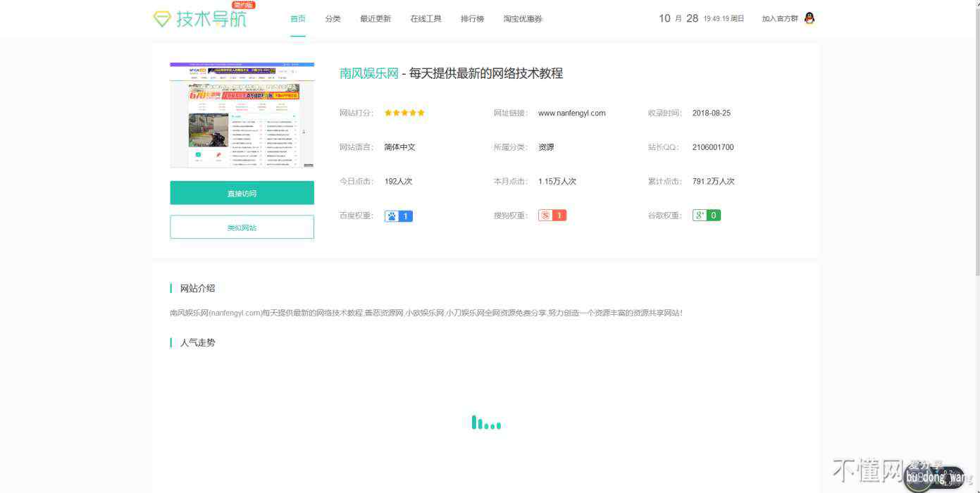The width and height of the screenshot is (980, 493).
Task: Click the 直接访问 button
Action: coord(242,193)
